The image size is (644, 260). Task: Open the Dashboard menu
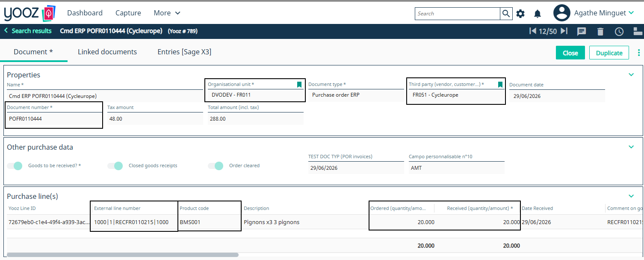point(85,13)
